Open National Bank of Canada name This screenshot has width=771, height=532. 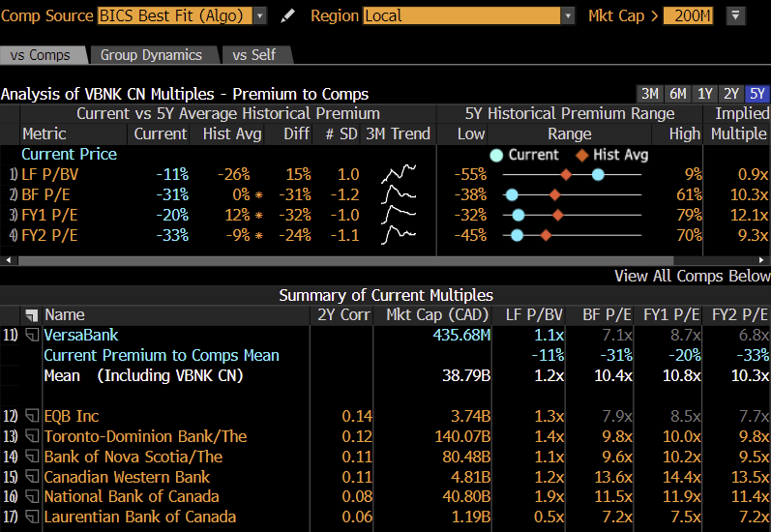(x=132, y=496)
